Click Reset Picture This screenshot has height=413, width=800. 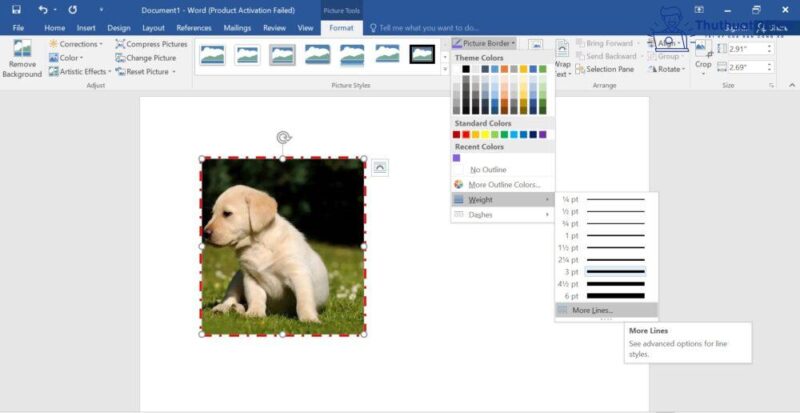(145, 71)
